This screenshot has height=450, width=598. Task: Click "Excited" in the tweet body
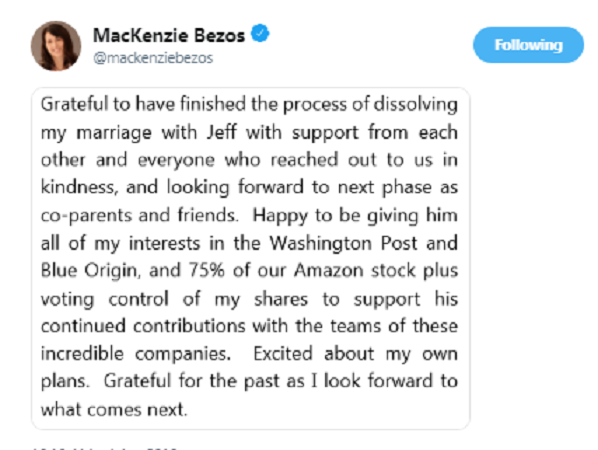coord(283,354)
